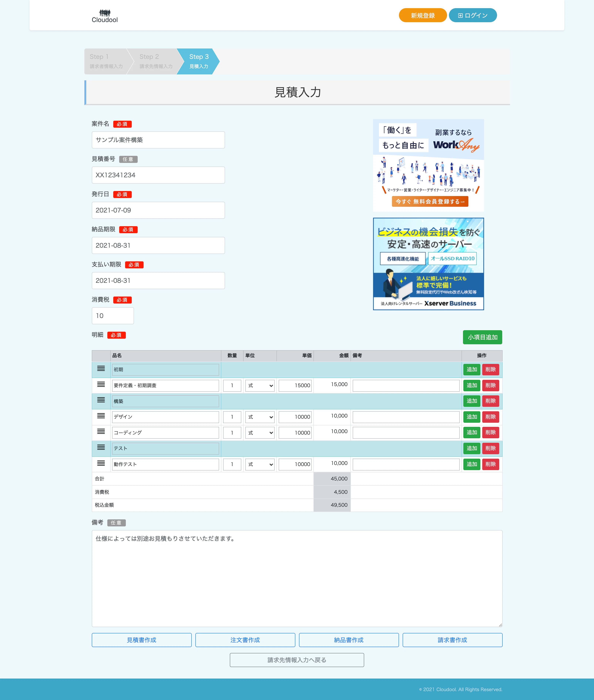Click the ログイン button
Viewport: 594px width, 700px height.
point(472,16)
